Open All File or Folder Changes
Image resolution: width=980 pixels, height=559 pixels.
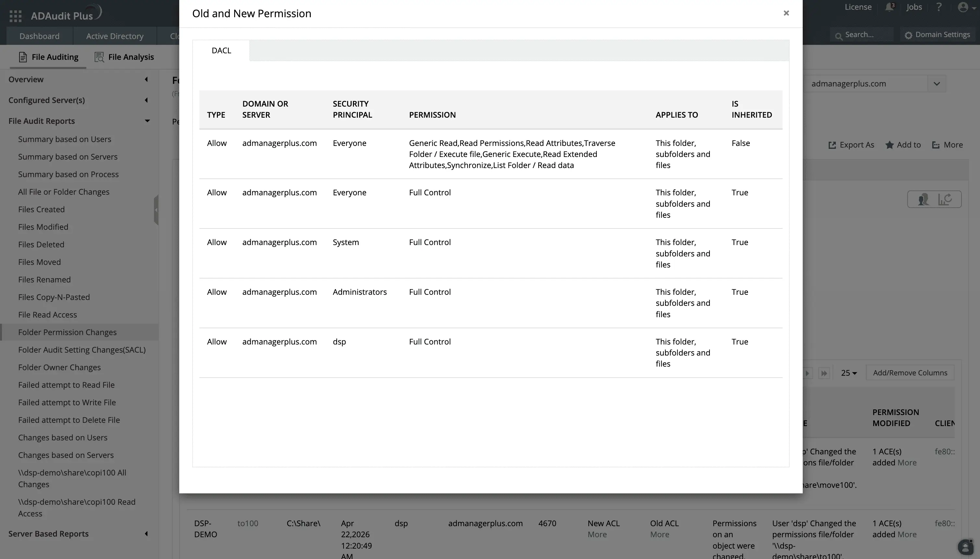pos(64,192)
